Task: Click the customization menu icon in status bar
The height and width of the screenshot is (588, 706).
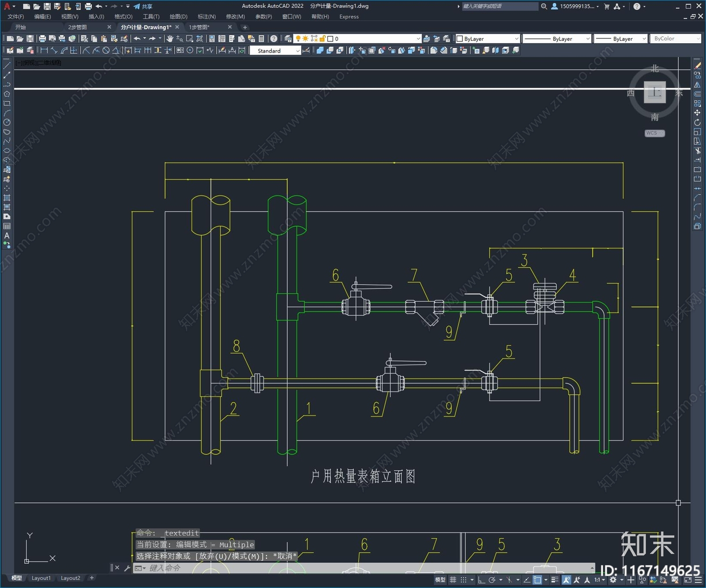Action: pos(698,580)
